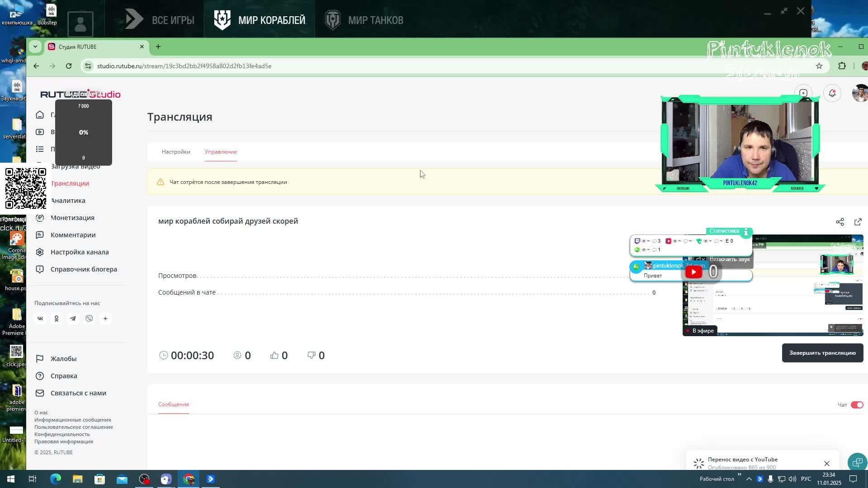Click the Telegram social icon
Image resolution: width=868 pixels, height=488 pixels.
[x=73, y=319]
